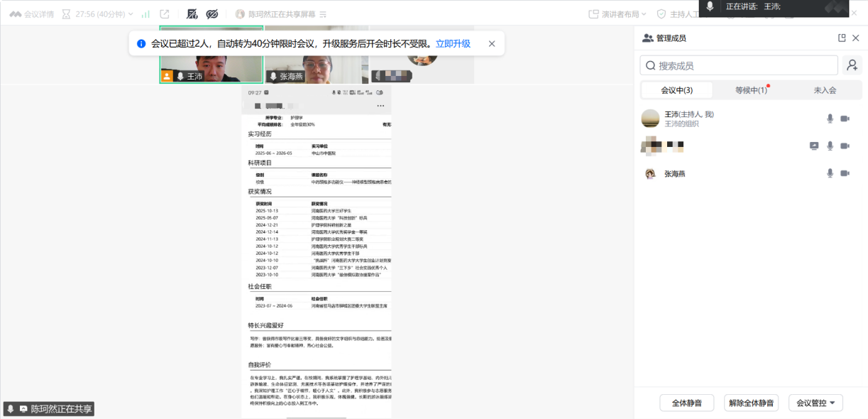This screenshot has height=419, width=868.
Task: Toggle the crossed-out eye visibility icon
Action: (211, 14)
